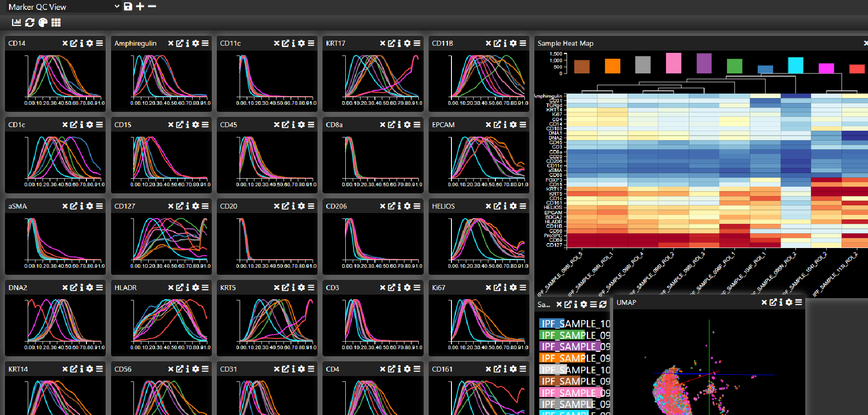Open hamburger menu on the UMAP panel

click(799, 303)
